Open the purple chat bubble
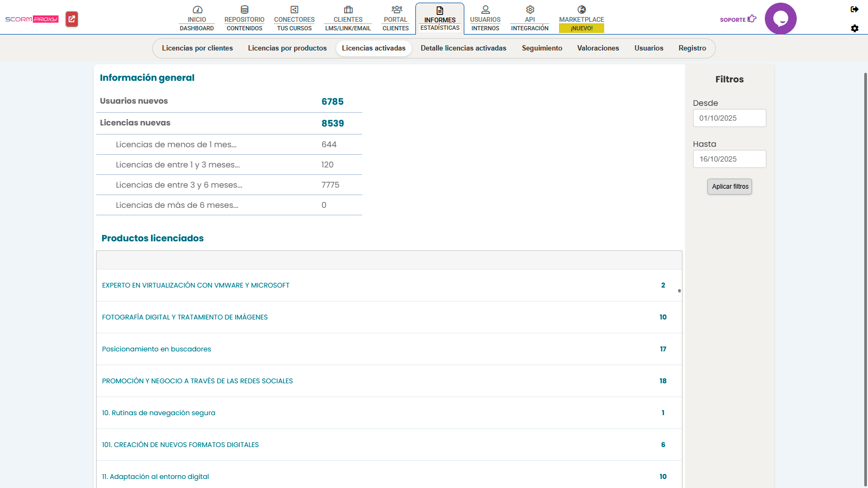Screen dimensions: 868x488 click(780, 19)
